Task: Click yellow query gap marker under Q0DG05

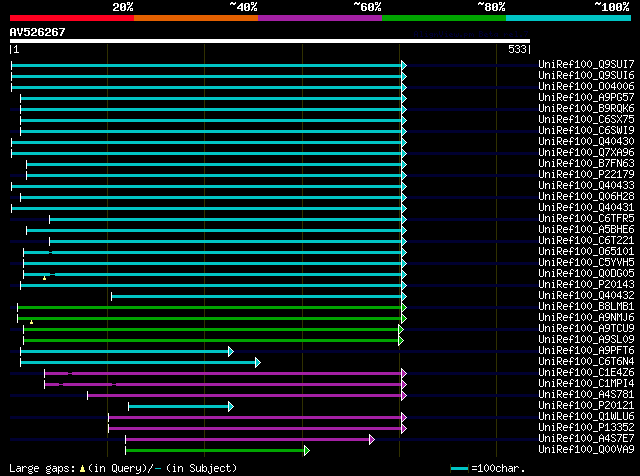Action: (44, 278)
